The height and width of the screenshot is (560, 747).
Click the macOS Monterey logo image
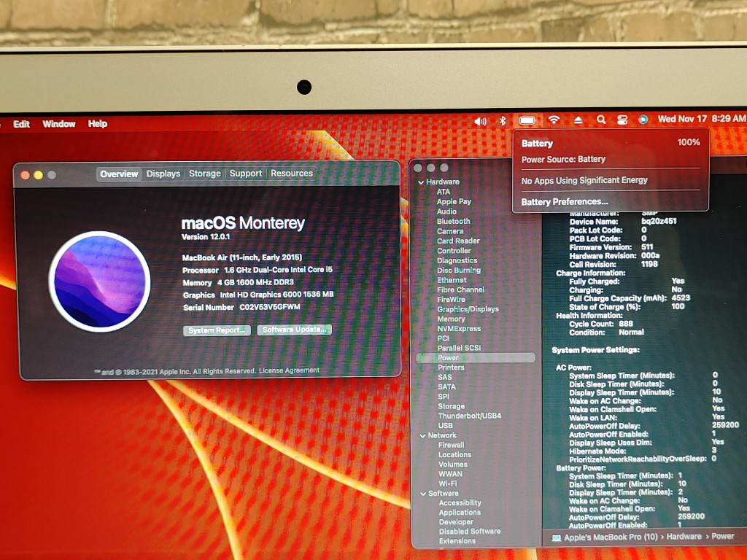(99, 281)
